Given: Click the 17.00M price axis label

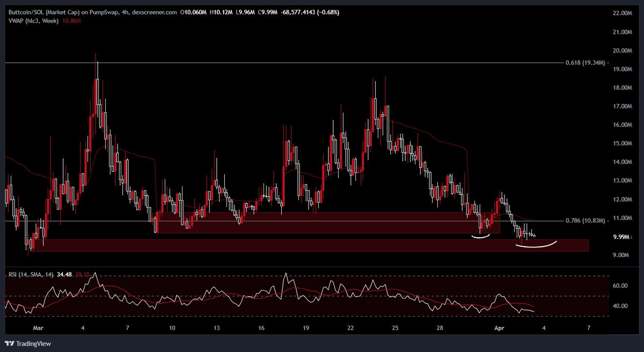Looking at the screenshot, I should 623,106.
